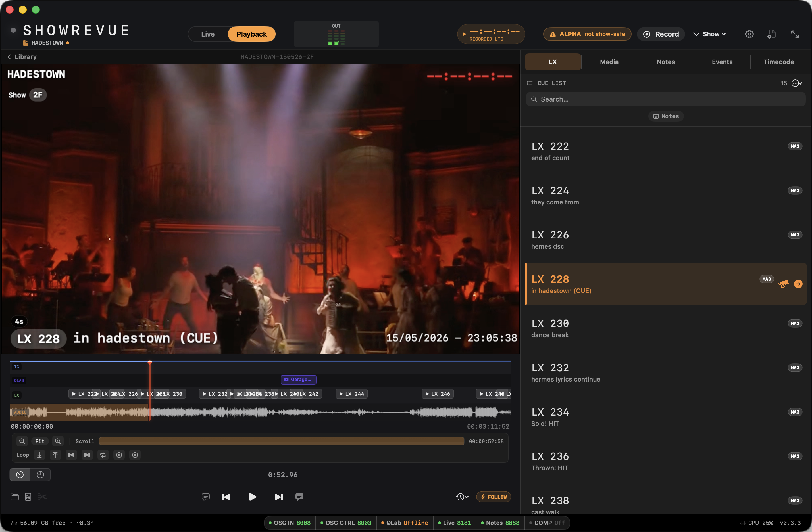Open settings with the gear icon
Screen dimensions: 812x532
click(749, 34)
